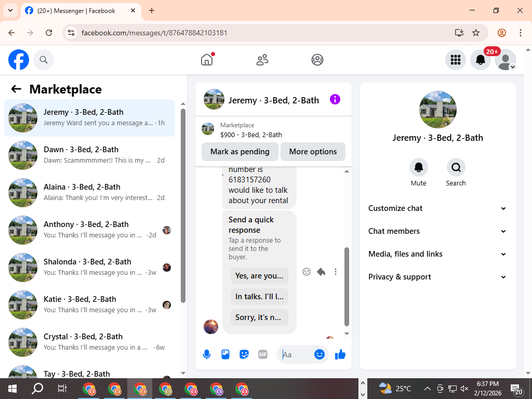Go to the Home feed icon

pos(207,60)
